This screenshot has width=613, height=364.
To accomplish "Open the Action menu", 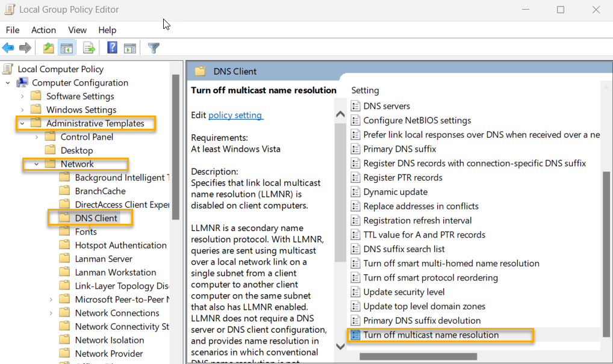I will click(x=43, y=29).
